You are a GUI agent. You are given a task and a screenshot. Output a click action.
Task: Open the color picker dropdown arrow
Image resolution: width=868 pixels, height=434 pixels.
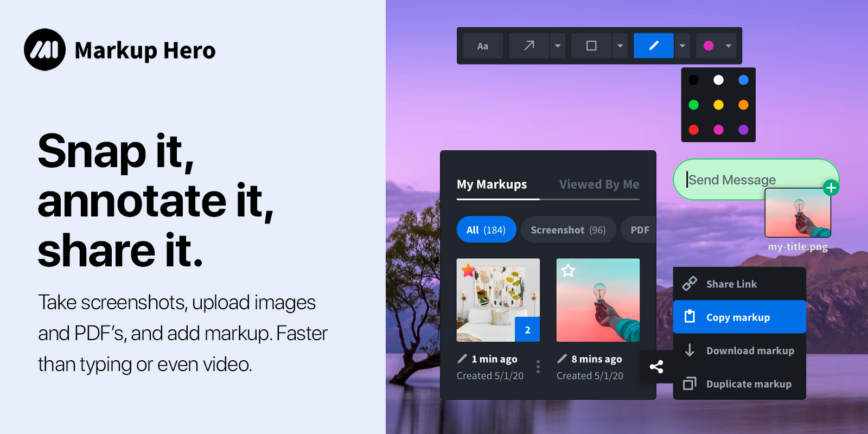click(x=729, y=46)
